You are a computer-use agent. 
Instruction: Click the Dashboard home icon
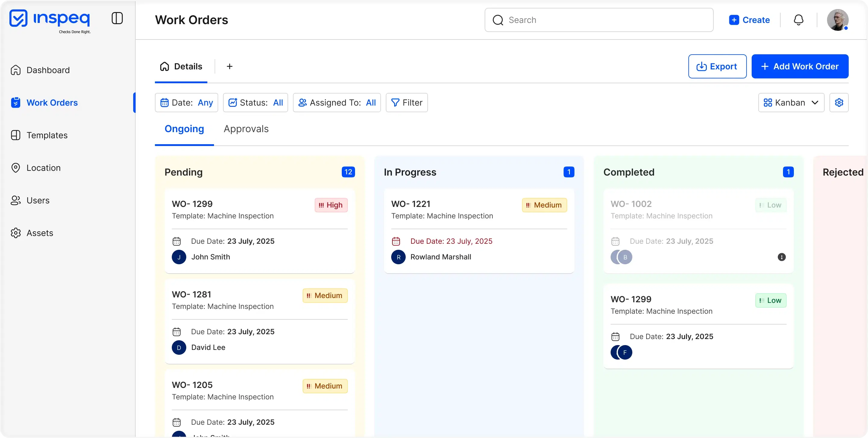point(15,70)
